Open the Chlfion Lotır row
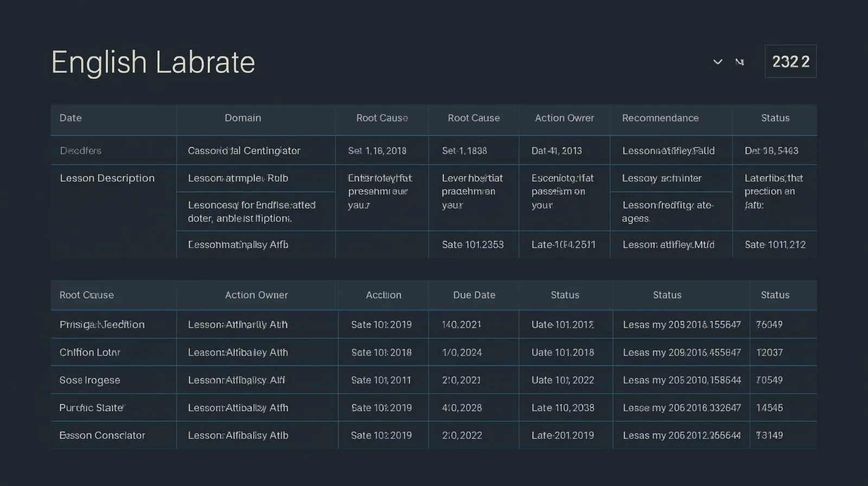This screenshot has height=486, width=868. [x=90, y=353]
